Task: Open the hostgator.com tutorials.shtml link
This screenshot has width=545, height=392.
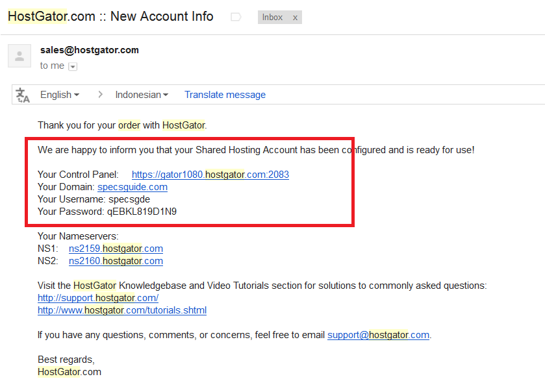Action: click(122, 310)
